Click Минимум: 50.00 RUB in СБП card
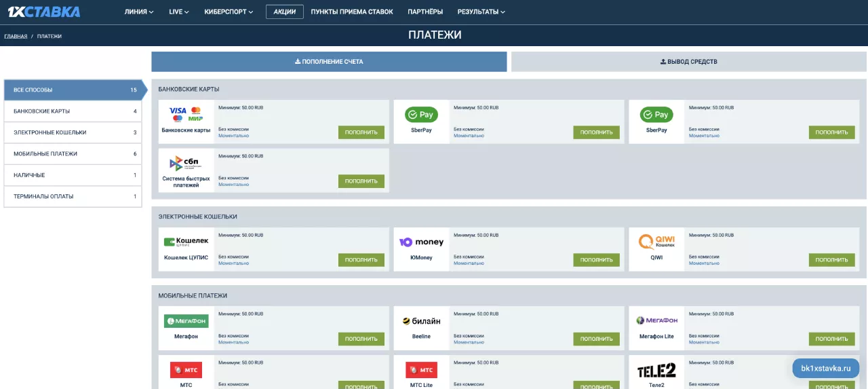 tap(241, 156)
